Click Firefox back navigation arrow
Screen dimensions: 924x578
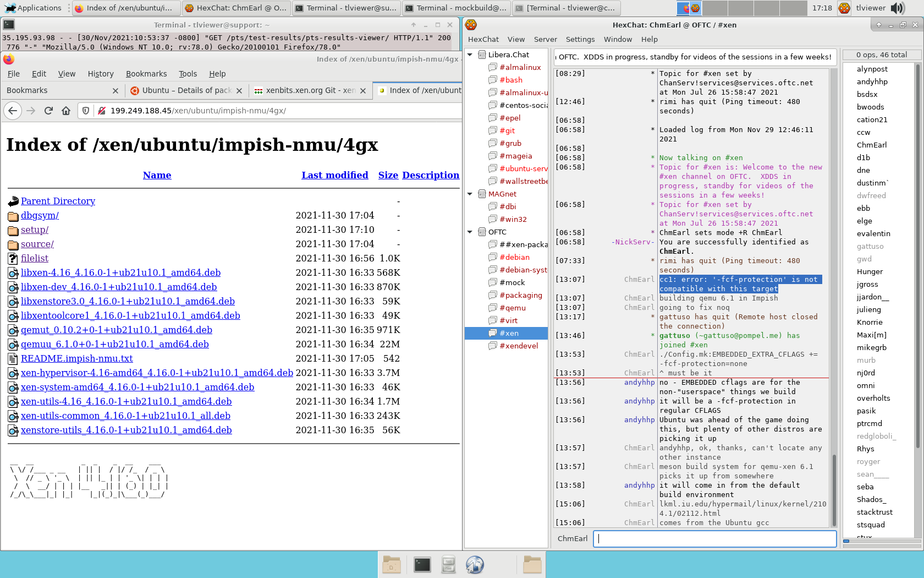point(13,111)
